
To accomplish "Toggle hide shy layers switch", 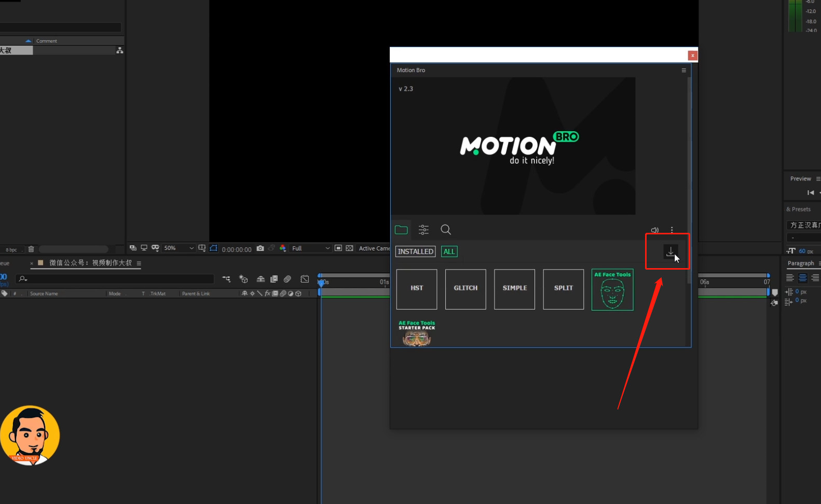I will click(261, 279).
